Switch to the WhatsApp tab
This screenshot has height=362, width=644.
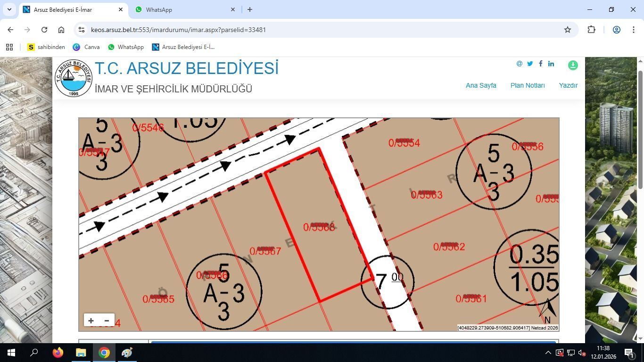click(185, 9)
